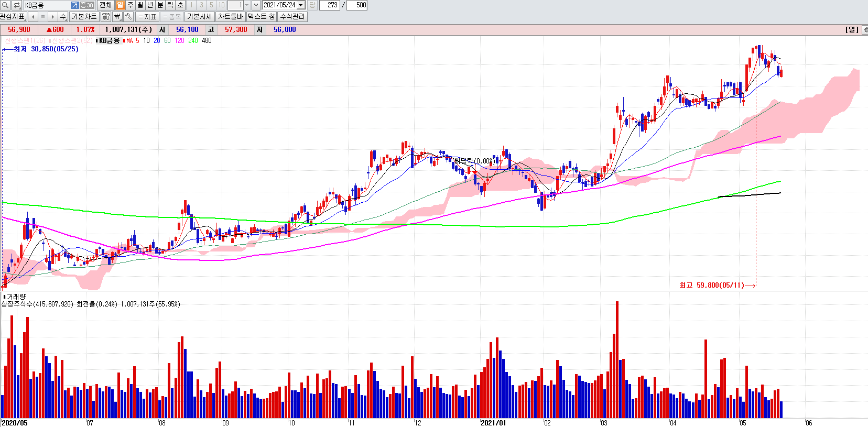Click the 2021/01 timeline label
Screen dimensions: 868x427
[x=493, y=423]
